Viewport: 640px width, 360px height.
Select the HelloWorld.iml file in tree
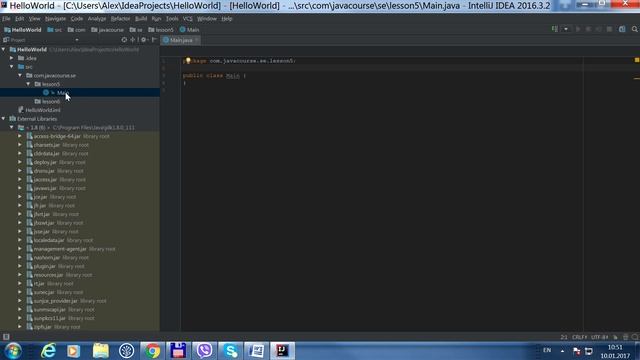[39, 110]
